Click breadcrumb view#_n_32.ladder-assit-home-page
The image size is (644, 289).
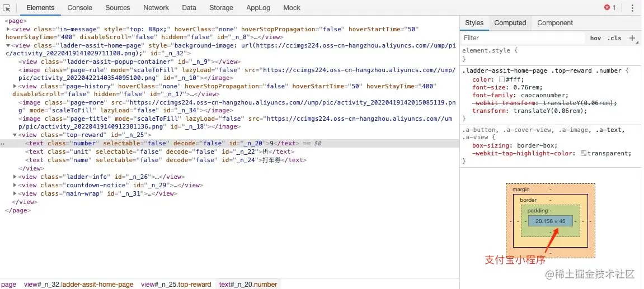point(79,285)
